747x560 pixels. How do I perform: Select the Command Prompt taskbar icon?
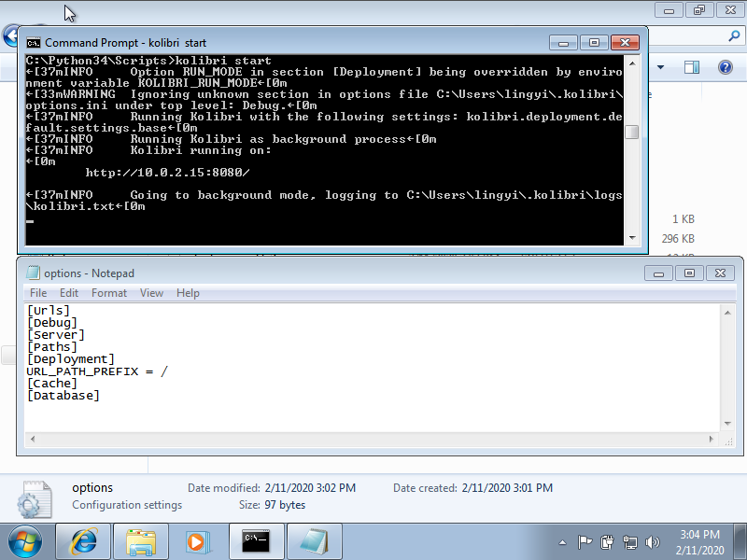(x=256, y=540)
